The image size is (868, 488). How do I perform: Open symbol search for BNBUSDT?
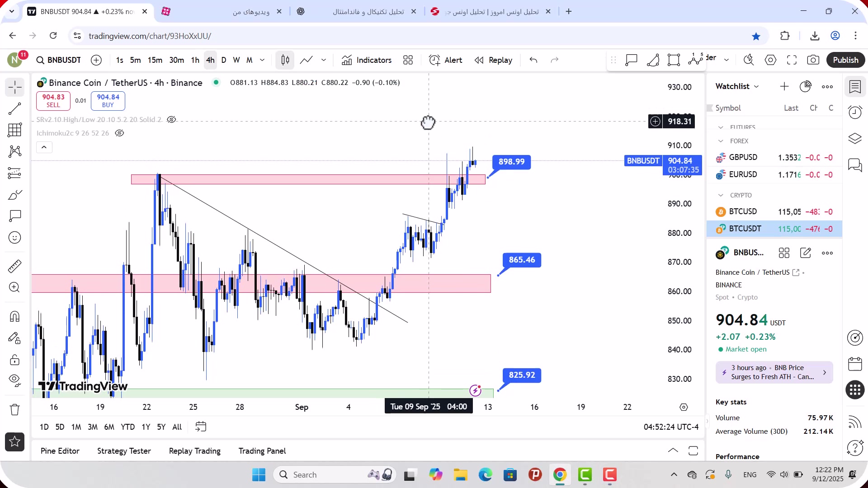pos(58,60)
